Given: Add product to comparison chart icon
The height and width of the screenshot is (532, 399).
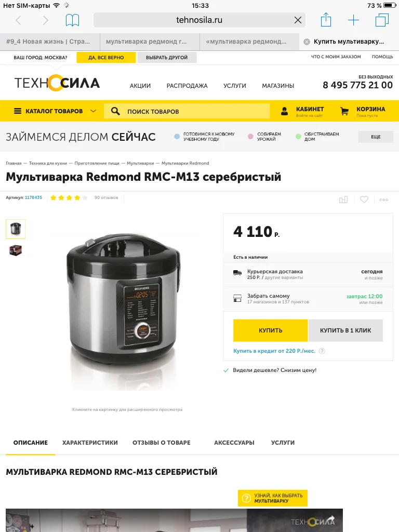Looking at the screenshot, I should (x=343, y=199).
